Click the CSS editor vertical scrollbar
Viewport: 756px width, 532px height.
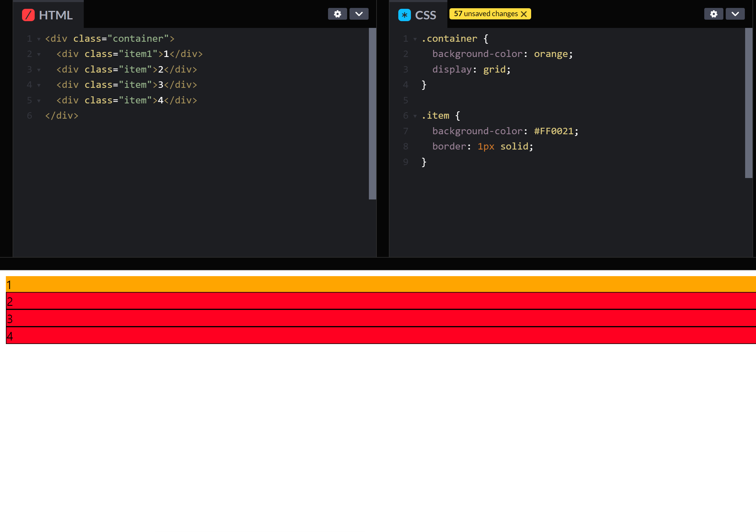748,103
